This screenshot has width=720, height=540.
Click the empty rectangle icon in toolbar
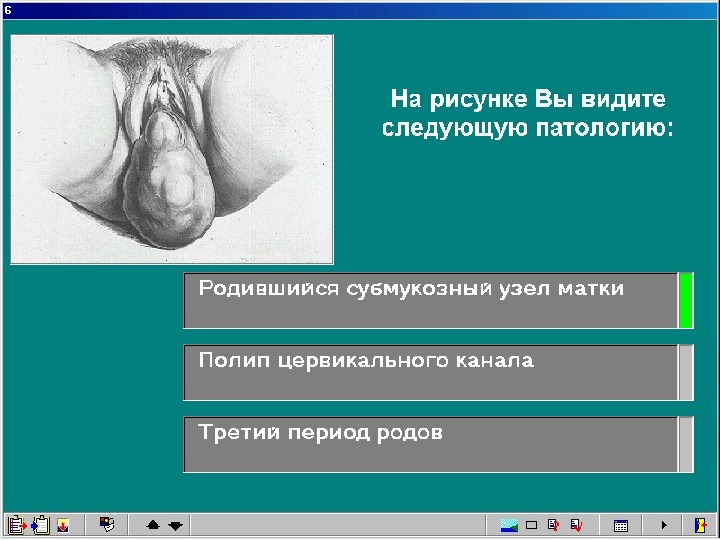tap(531, 525)
